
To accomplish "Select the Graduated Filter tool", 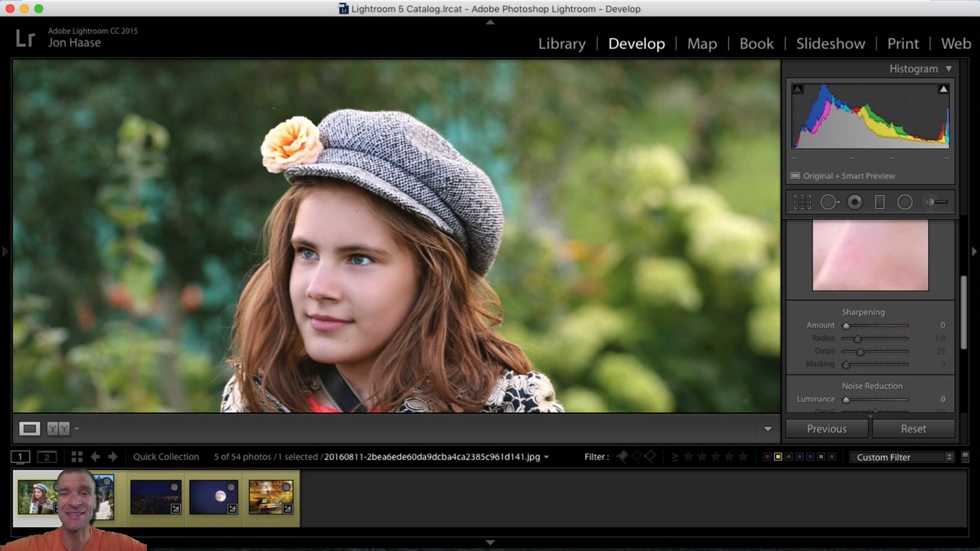I will 880,202.
